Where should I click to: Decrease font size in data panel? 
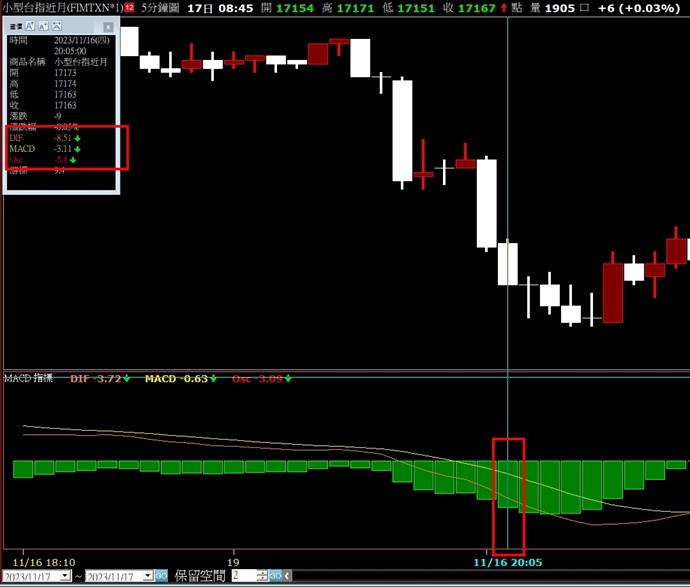click(x=43, y=26)
